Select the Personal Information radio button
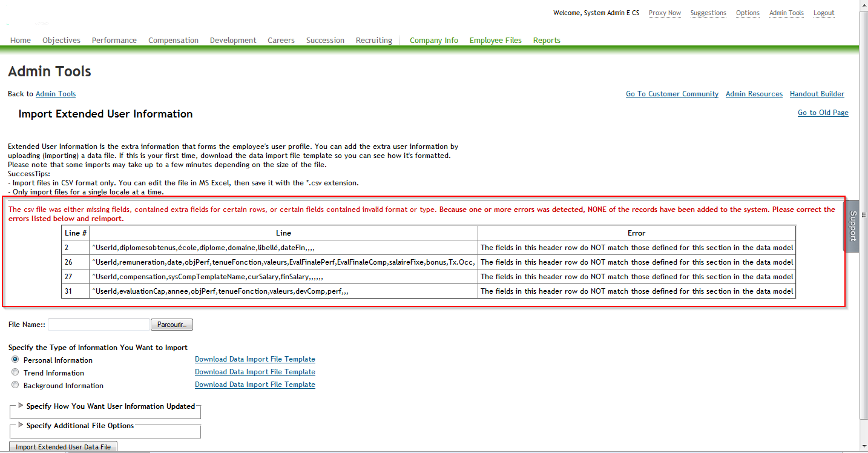868x453 pixels. pyautogui.click(x=15, y=359)
